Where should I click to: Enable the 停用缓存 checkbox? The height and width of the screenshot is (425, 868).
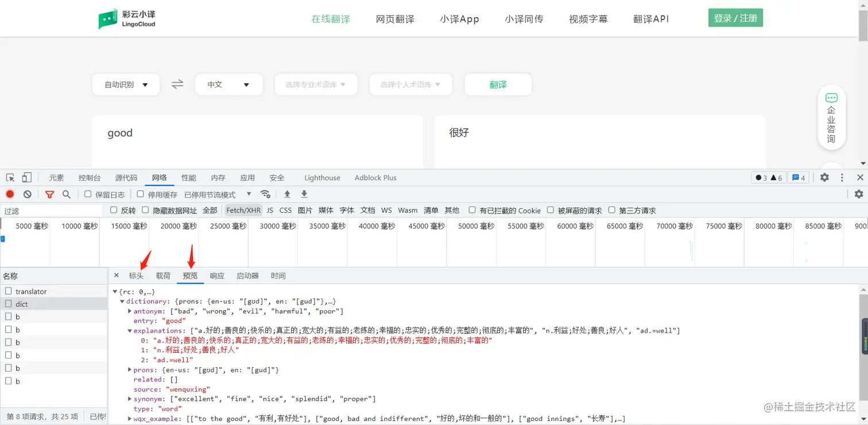(140, 194)
